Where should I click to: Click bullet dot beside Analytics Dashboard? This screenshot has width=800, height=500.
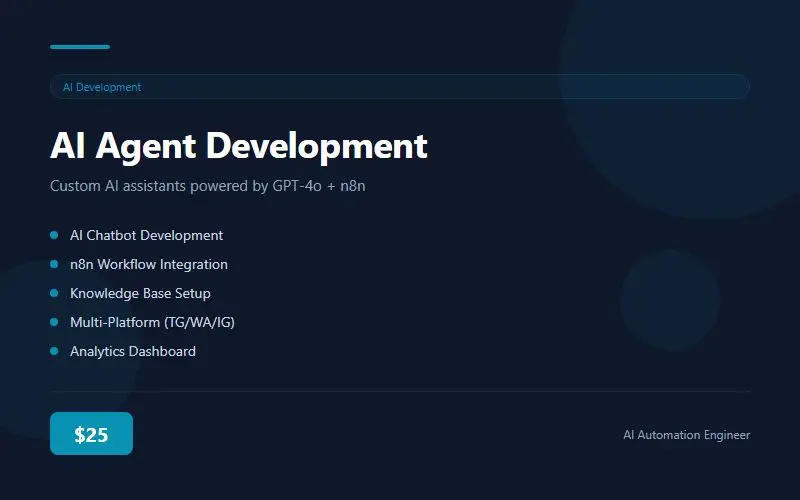pos(54,352)
